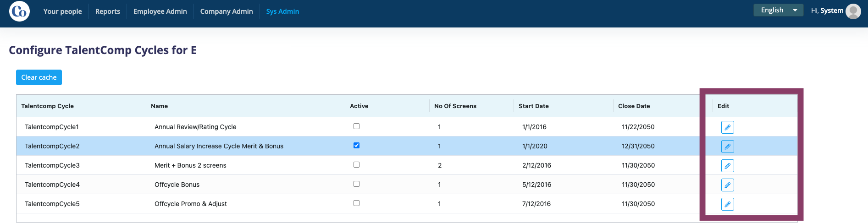Edit the Offcycle Promo & Adjust cycle
The image size is (868, 223).
point(727,204)
